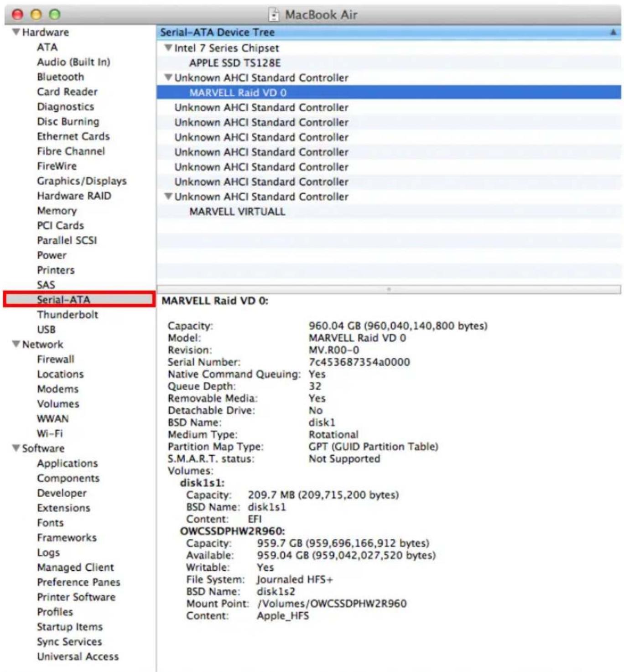624x672 pixels.
Task: Select USB in the sidebar
Action: [47, 329]
